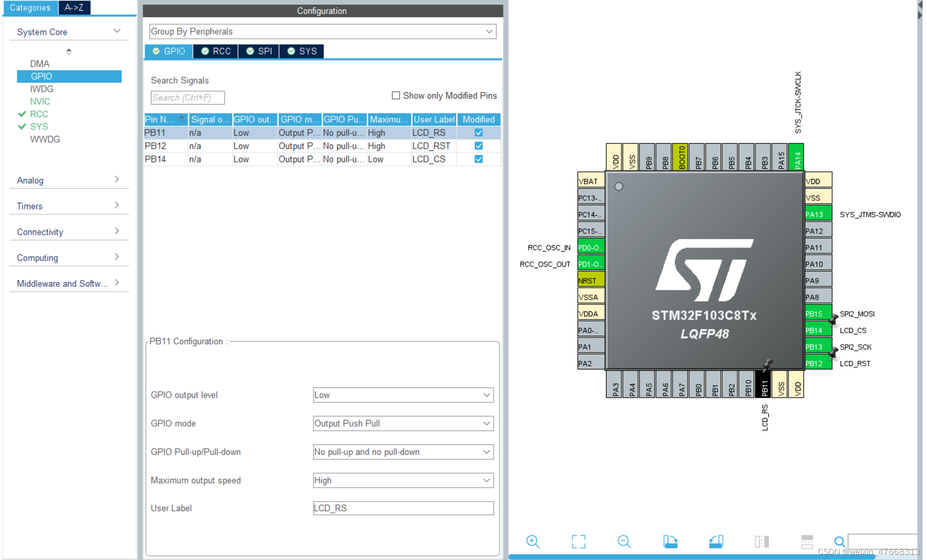Select NVIC in System Core list
The image size is (927, 560).
(x=40, y=101)
